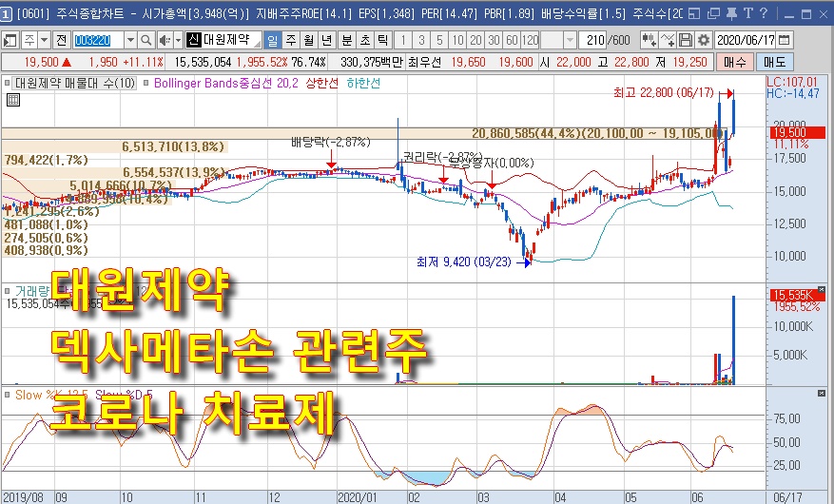Toggle the Slow %K indicator square
The width and height of the screenshot is (834, 504).
coord(7,395)
